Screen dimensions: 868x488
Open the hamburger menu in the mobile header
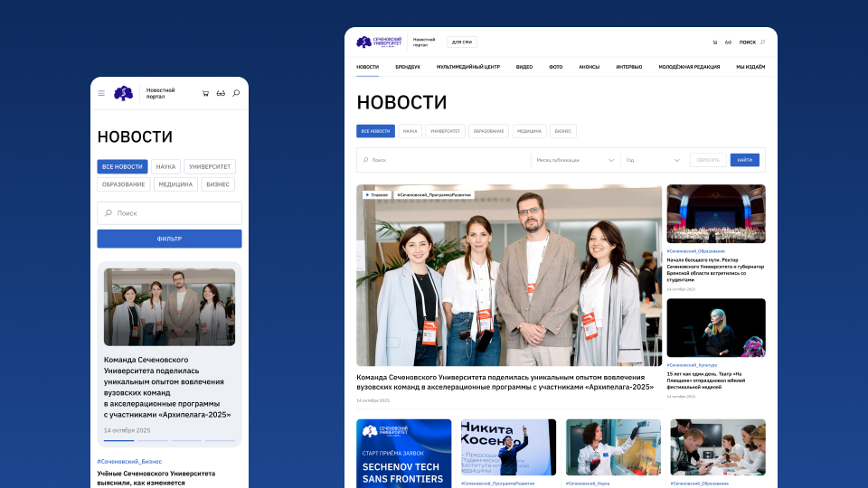point(101,93)
